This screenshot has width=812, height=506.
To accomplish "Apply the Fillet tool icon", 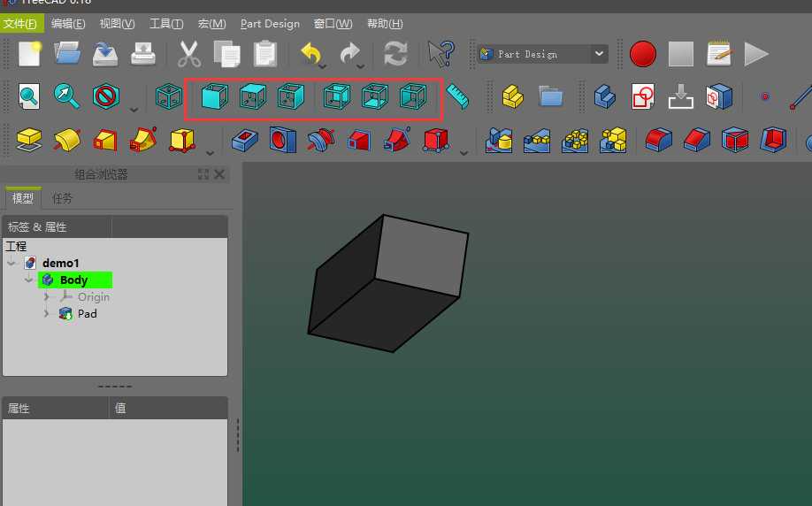I will coord(658,140).
